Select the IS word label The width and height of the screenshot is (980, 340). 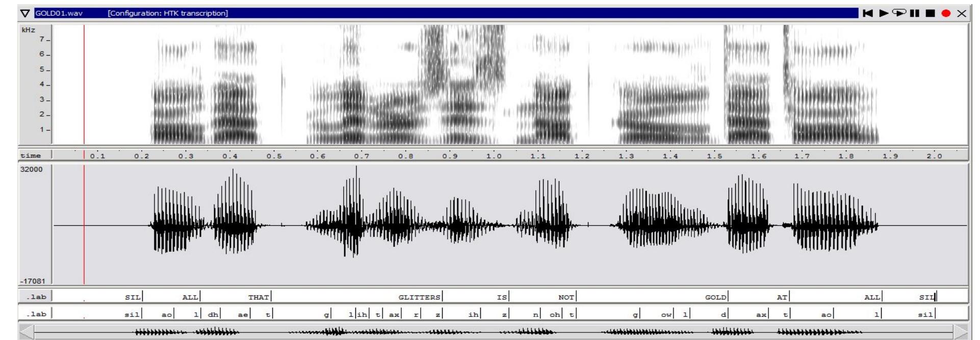(502, 297)
